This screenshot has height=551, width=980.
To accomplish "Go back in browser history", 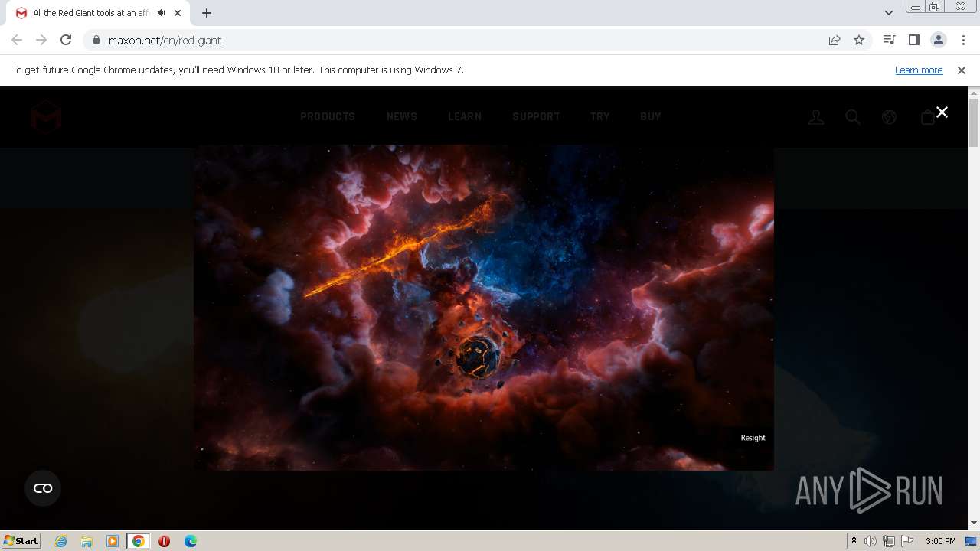I will click(17, 40).
